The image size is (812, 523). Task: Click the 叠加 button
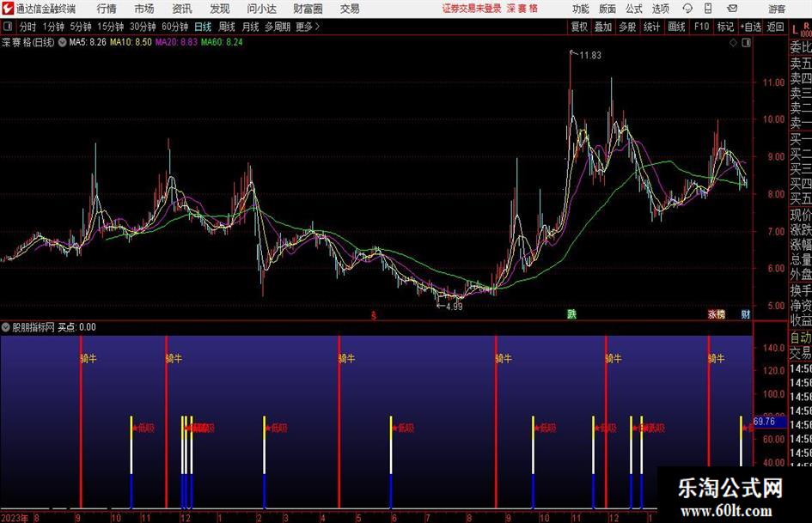click(x=603, y=27)
